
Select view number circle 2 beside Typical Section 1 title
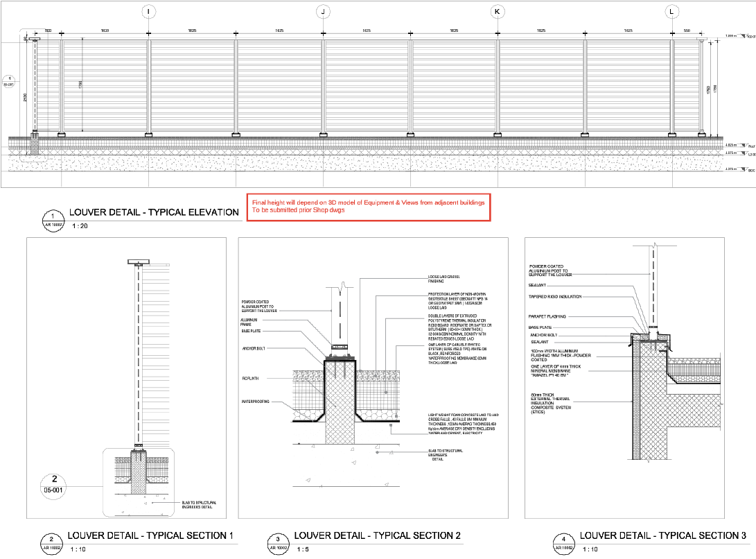(x=51, y=543)
